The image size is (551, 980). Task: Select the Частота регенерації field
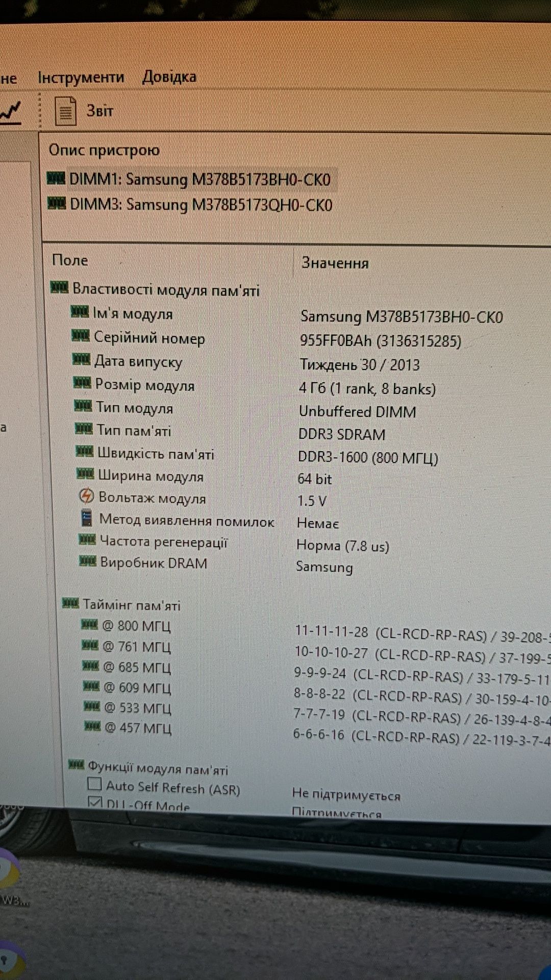[163, 542]
